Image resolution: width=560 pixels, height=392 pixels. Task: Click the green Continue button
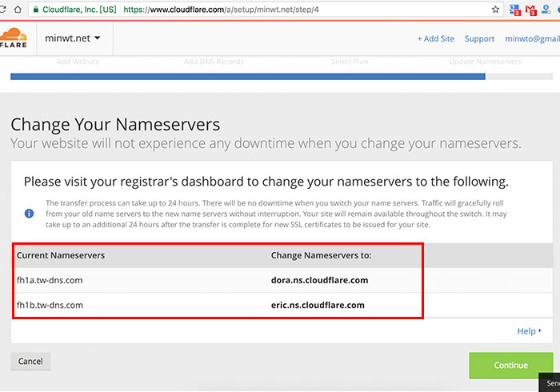pyautogui.click(x=510, y=366)
